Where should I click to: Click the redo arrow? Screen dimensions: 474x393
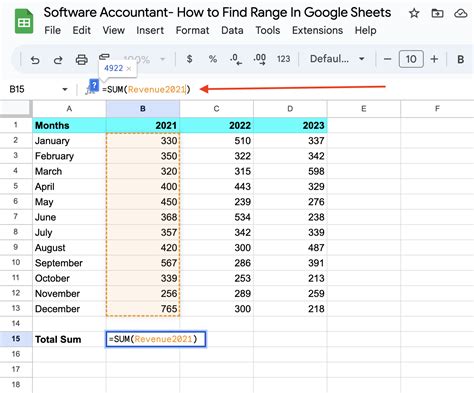(x=58, y=60)
